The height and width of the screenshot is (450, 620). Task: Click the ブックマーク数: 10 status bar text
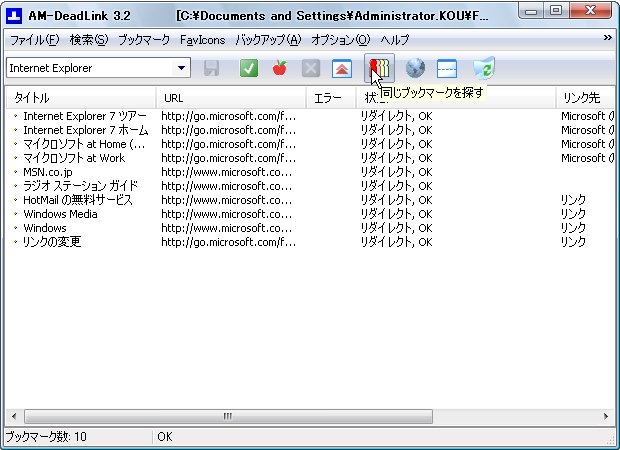point(46,437)
